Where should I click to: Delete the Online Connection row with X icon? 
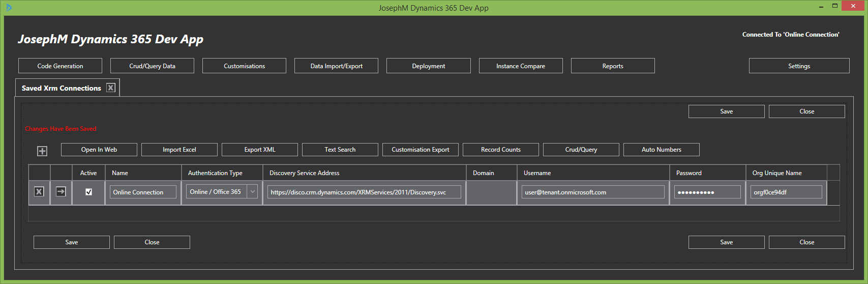click(x=39, y=192)
